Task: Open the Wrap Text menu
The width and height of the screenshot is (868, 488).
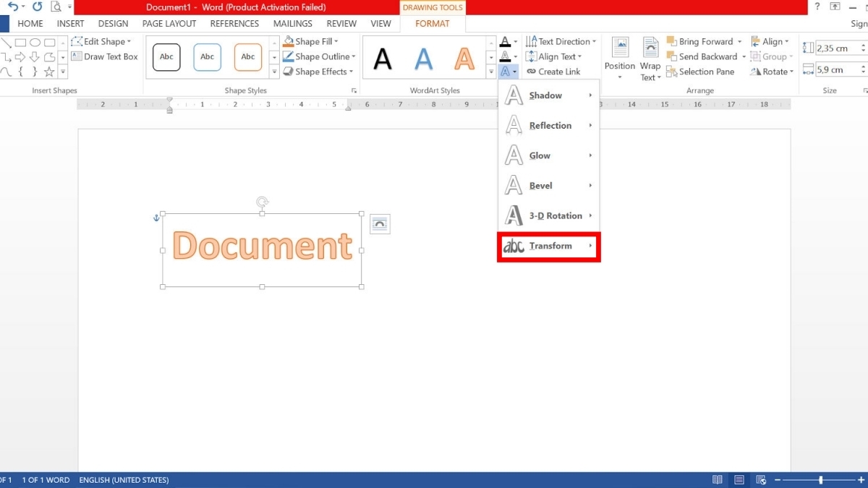Action: click(x=650, y=58)
